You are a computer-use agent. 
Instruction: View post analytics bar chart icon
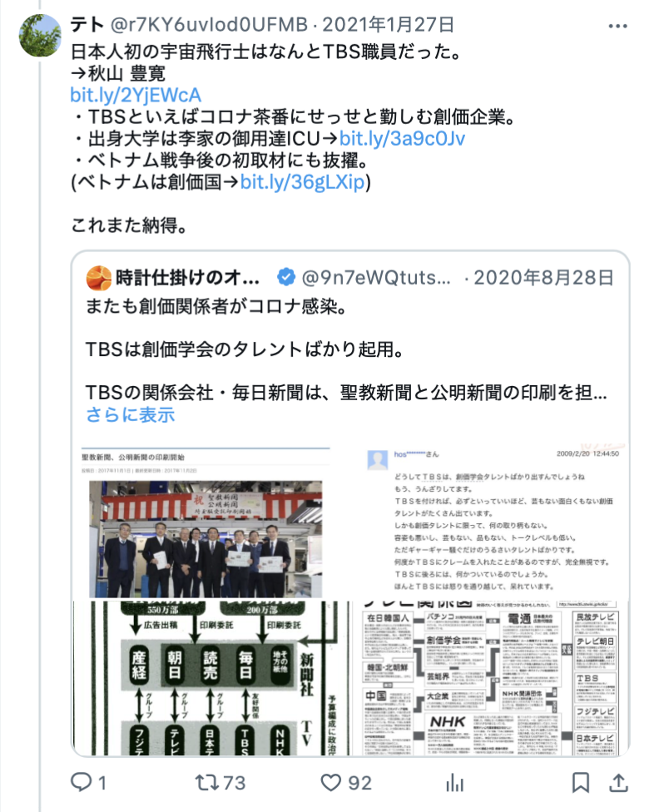[x=455, y=783]
